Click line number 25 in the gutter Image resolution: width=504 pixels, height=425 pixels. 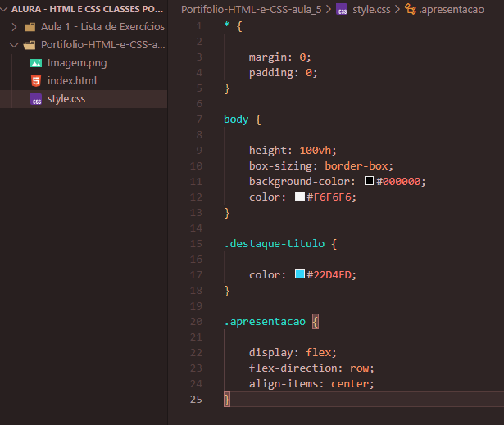[x=196, y=400]
